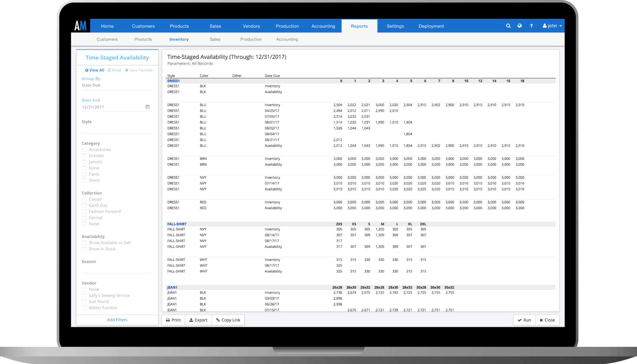
Task: Open the help question mark icon
Action: 531,26
